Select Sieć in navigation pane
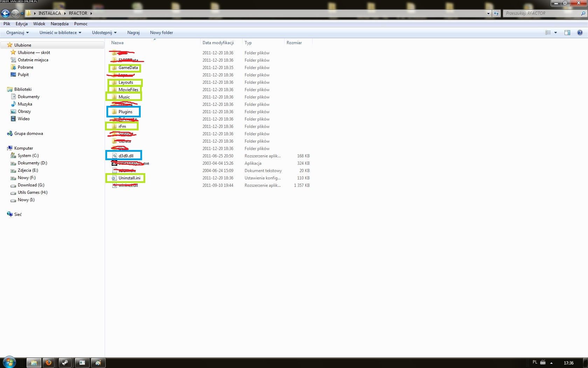588x368 pixels. [18, 214]
